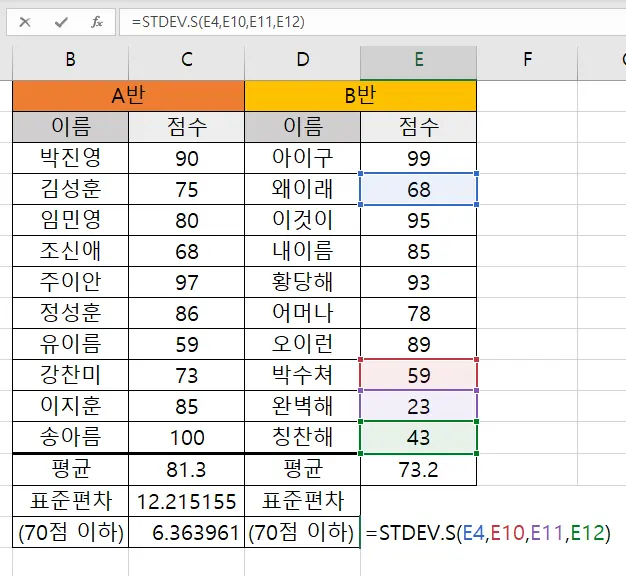Click the 표준편차 label in column D
Image resolution: width=626 pixels, height=576 pixels.
pos(303,501)
